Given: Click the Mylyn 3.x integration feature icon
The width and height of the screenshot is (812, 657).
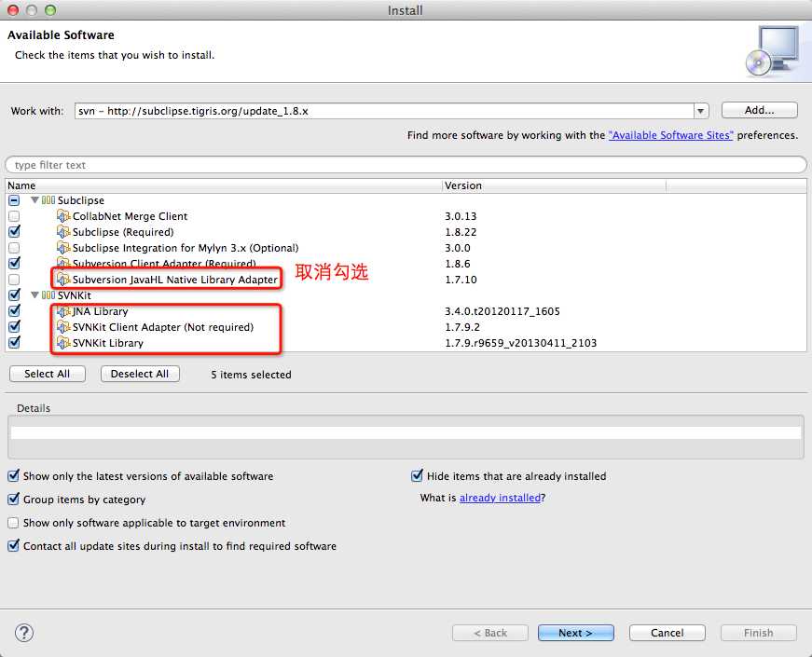Looking at the screenshot, I should 63,248.
